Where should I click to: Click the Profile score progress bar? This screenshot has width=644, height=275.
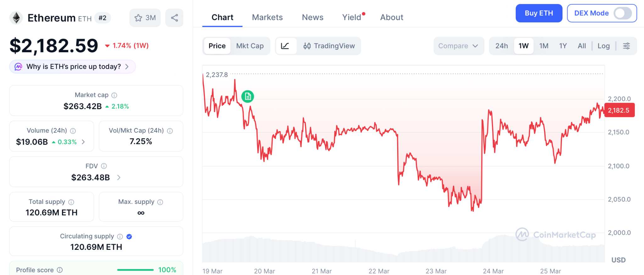pyautogui.click(x=135, y=270)
